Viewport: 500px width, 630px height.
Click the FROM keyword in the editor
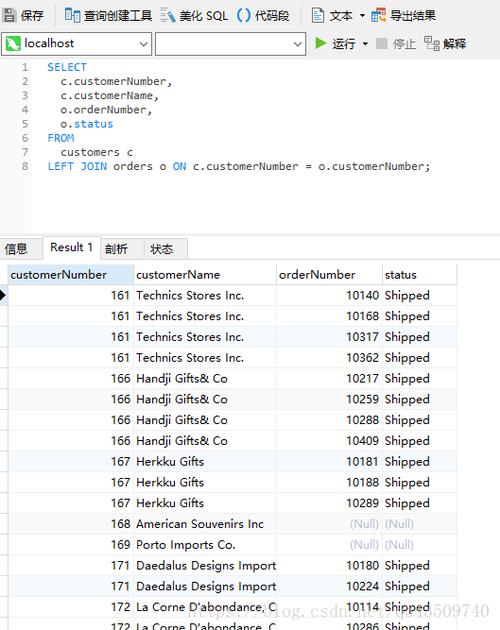(61, 138)
